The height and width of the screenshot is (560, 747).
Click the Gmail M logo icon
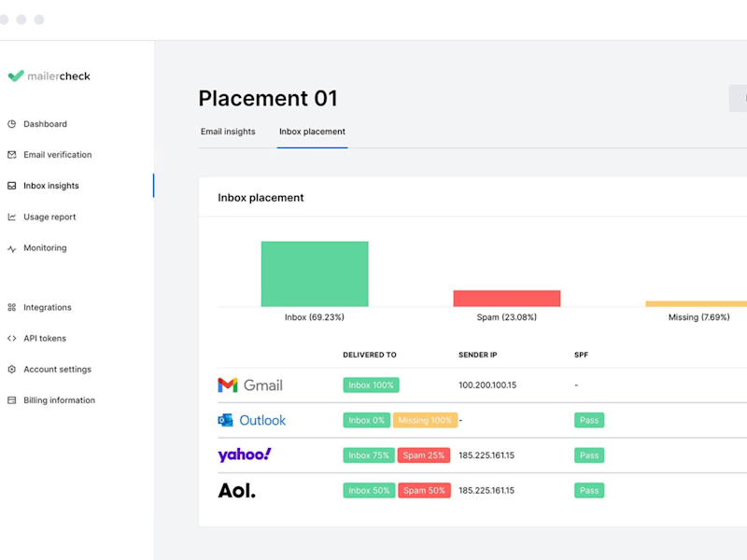click(x=228, y=385)
